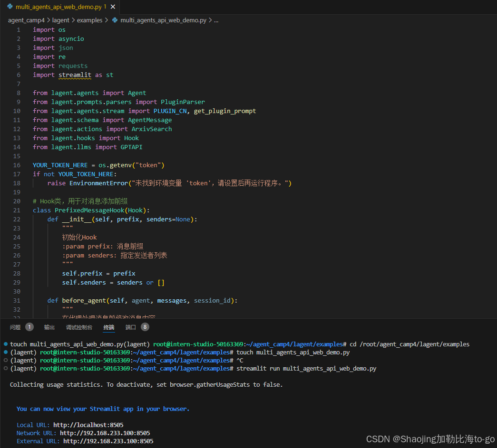Click multi_agents_api_web_demo.py in the breadcrumb
The image size is (497, 448).
click(163, 20)
